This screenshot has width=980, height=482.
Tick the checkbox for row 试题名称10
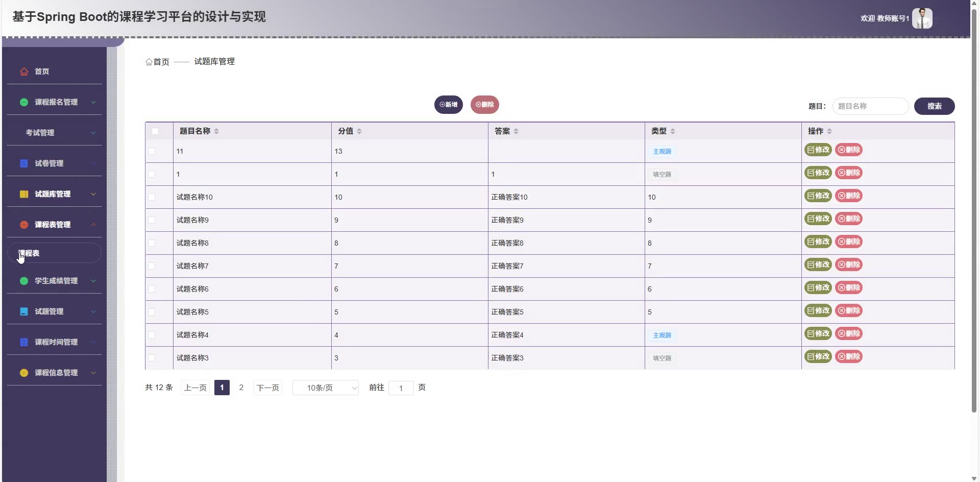pos(152,197)
